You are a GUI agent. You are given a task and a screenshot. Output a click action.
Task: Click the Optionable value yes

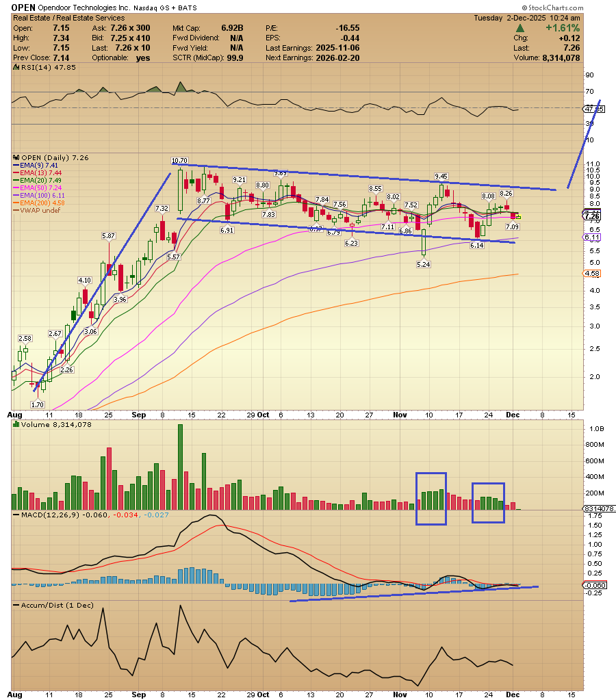(x=143, y=58)
